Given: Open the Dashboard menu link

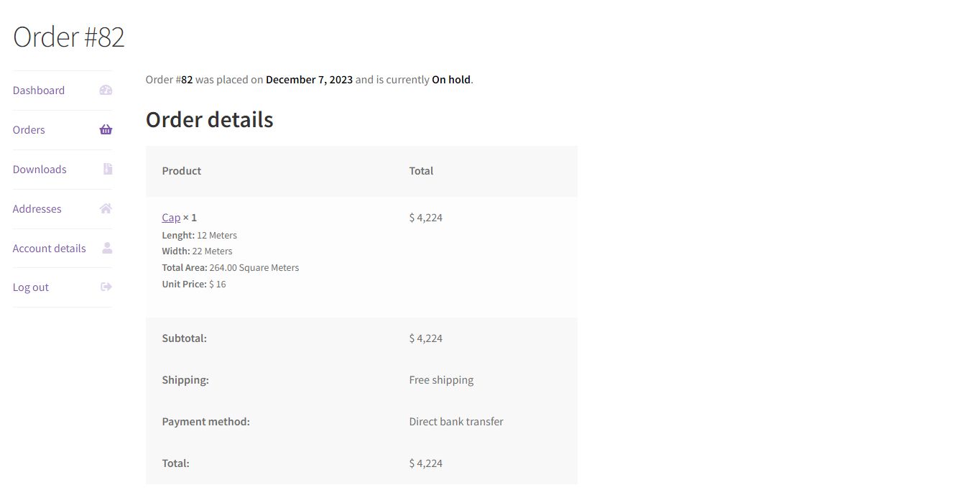Looking at the screenshot, I should [39, 91].
